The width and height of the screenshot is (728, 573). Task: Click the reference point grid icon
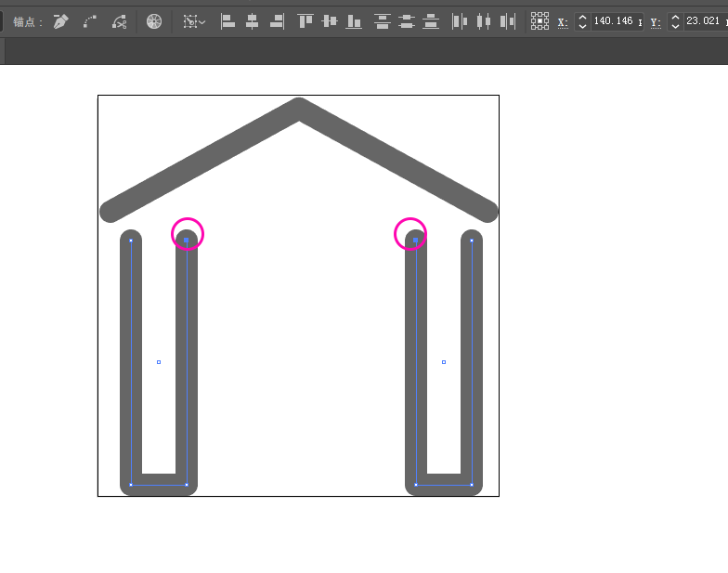pos(540,21)
